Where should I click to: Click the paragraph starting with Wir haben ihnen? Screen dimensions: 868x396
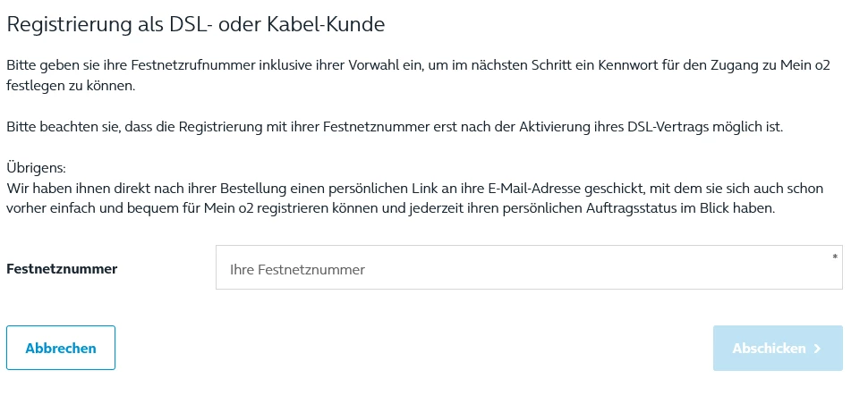pos(413,198)
